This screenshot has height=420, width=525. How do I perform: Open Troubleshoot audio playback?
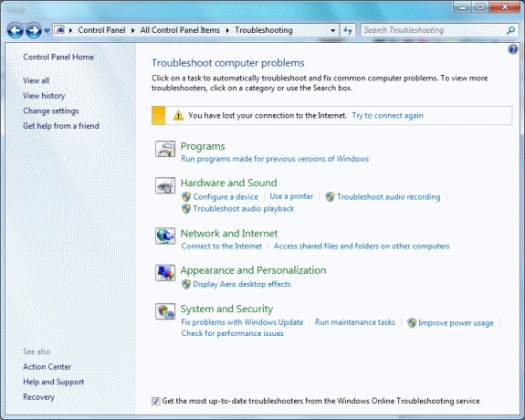click(244, 209)
